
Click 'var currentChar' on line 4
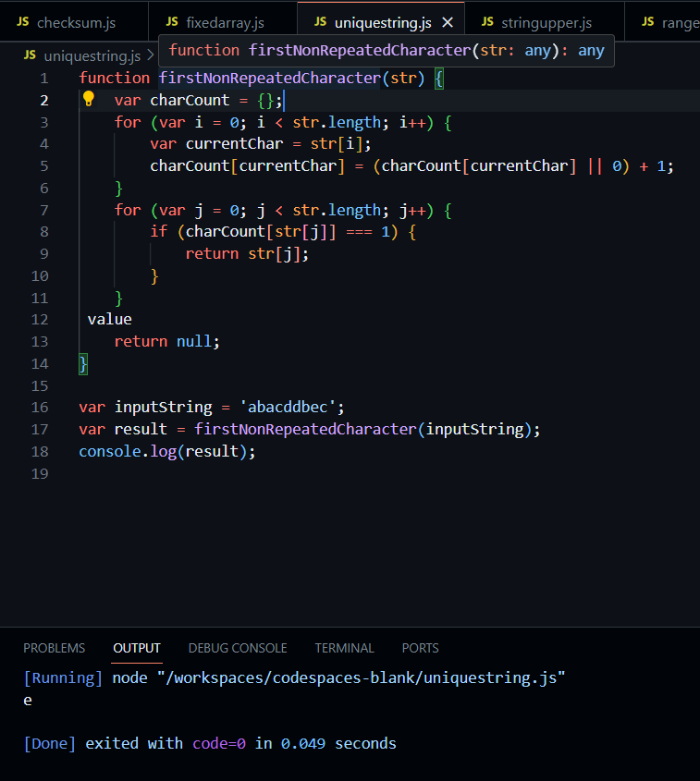pos(216,144)
